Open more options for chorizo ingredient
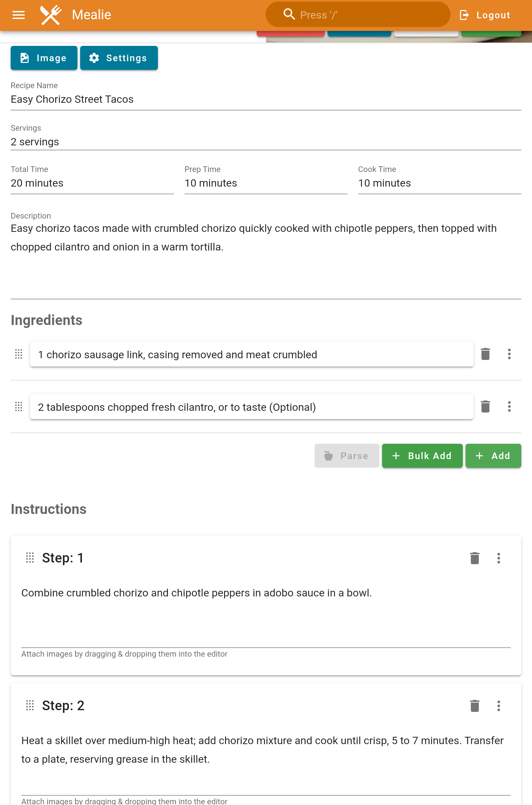This screenshot has width=532, height=805. pos(509,354)
